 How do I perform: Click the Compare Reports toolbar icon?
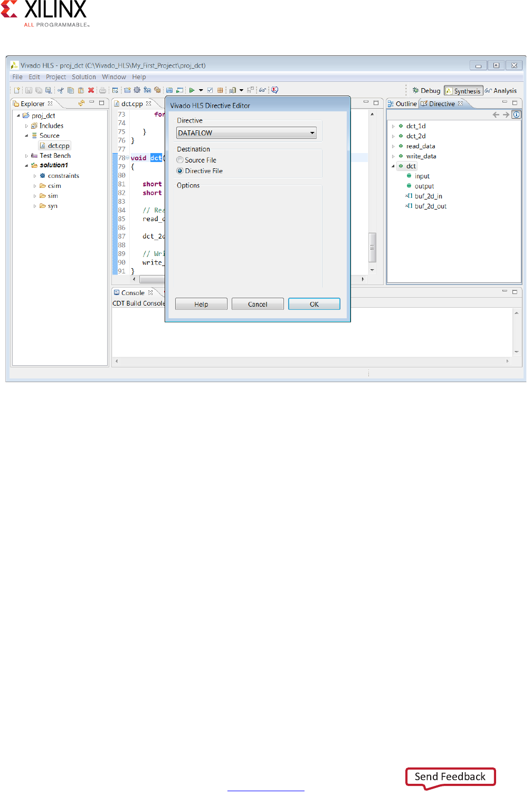pyautogui.click(x=250, y=90)
